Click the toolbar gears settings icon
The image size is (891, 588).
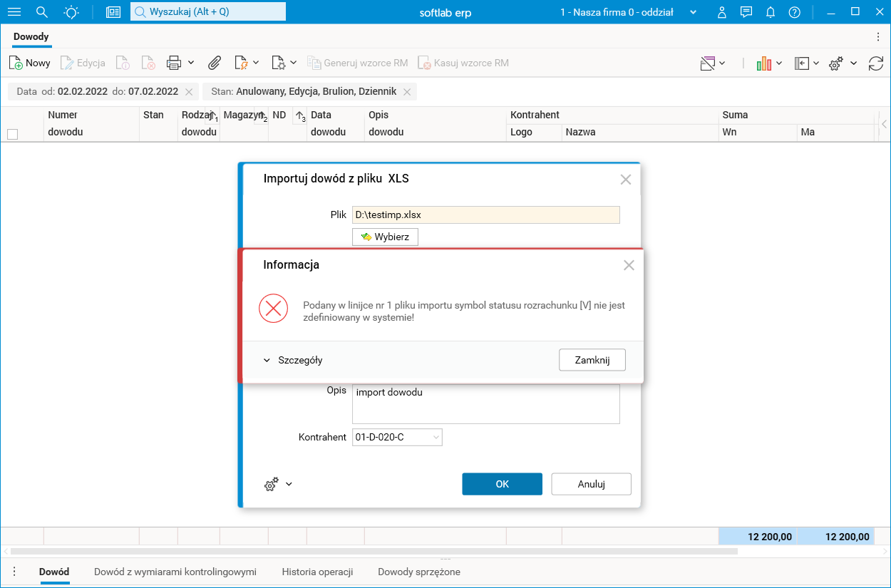[x=836, y=63]
